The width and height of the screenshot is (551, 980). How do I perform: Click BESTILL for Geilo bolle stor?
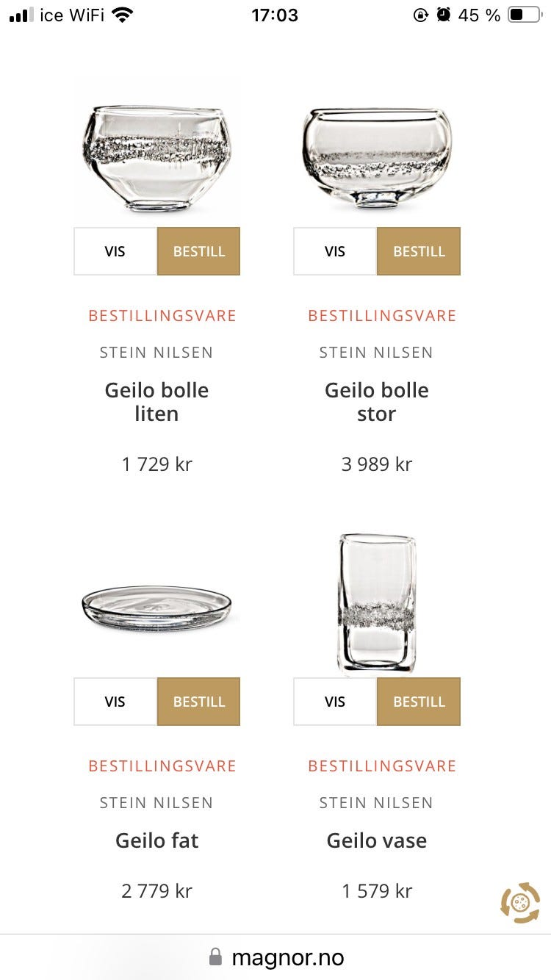click(x=419, y=251)
